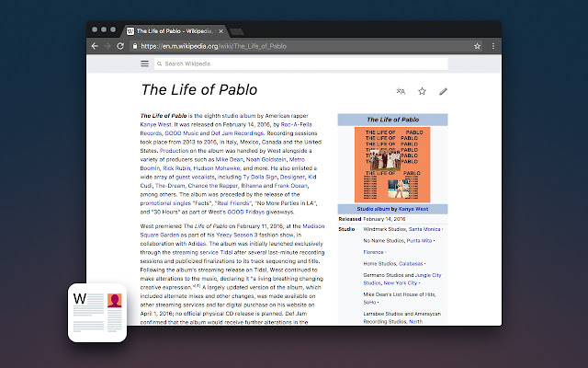Viewport: 588px width, 368px height.
Task: Follow the guest vocalists link
Action: click(195, 177)
